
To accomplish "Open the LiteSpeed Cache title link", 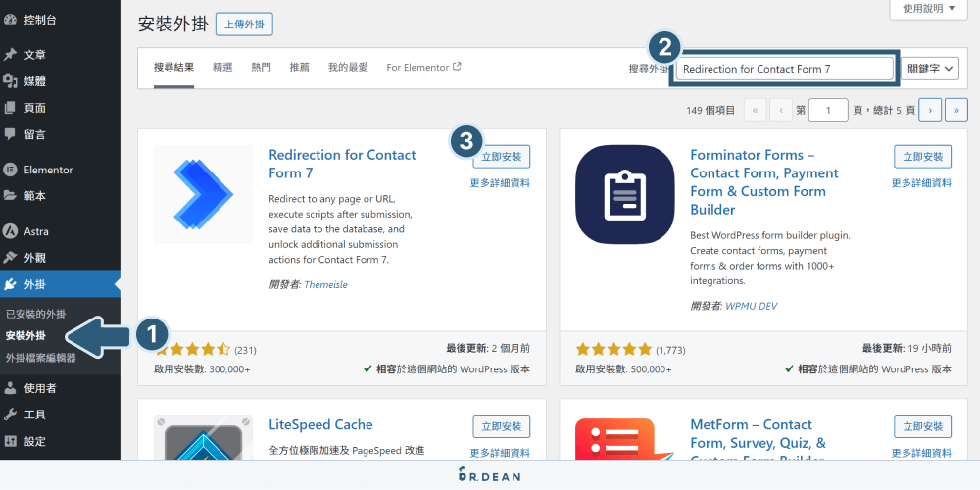I will (x=320, y=425).
